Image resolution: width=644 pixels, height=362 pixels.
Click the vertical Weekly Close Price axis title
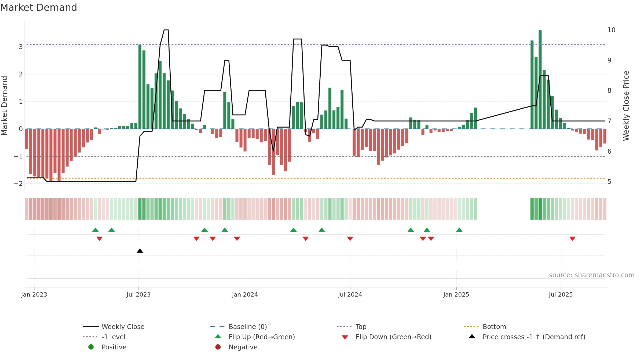coord(626,106)
